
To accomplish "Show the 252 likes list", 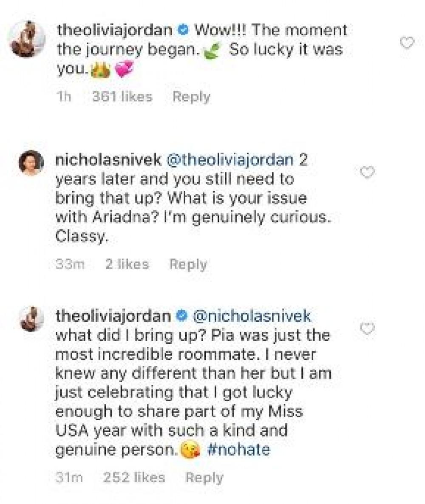I will click(x=134, y=477).
